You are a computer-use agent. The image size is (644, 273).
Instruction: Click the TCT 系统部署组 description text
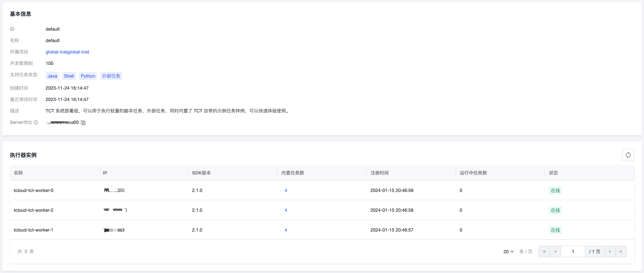click(168, 111)
